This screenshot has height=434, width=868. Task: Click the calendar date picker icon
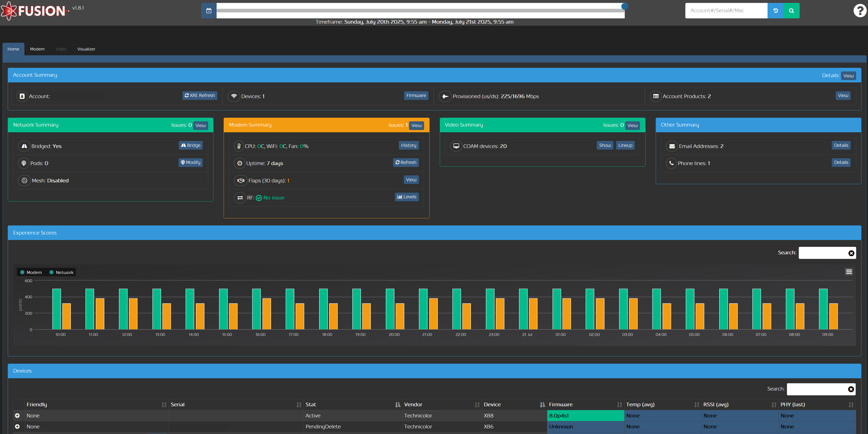point(209,11)
